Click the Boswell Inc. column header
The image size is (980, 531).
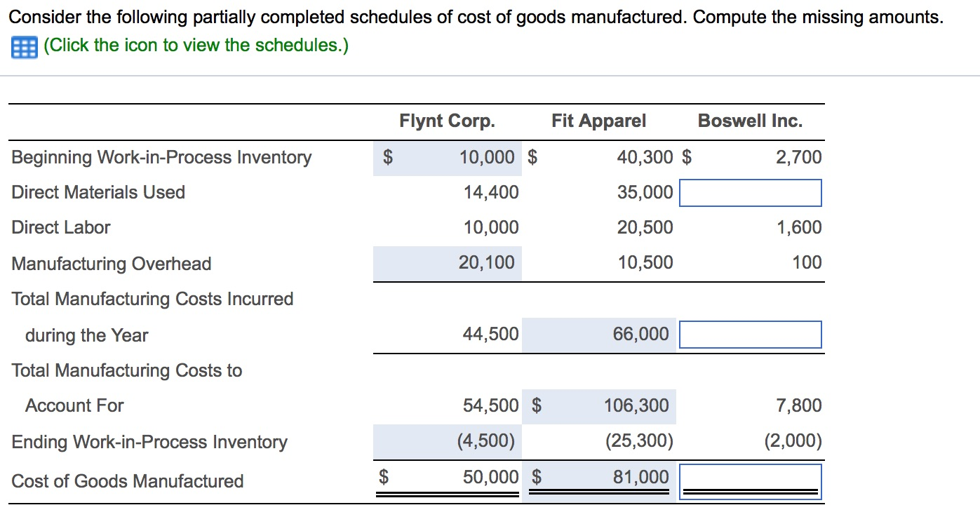click(750, 121)
